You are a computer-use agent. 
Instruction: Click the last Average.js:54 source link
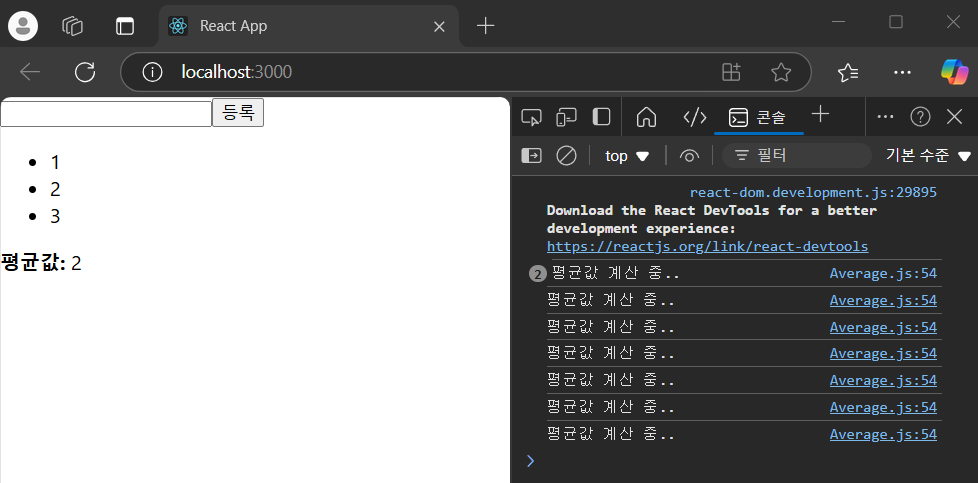(883, 434)
